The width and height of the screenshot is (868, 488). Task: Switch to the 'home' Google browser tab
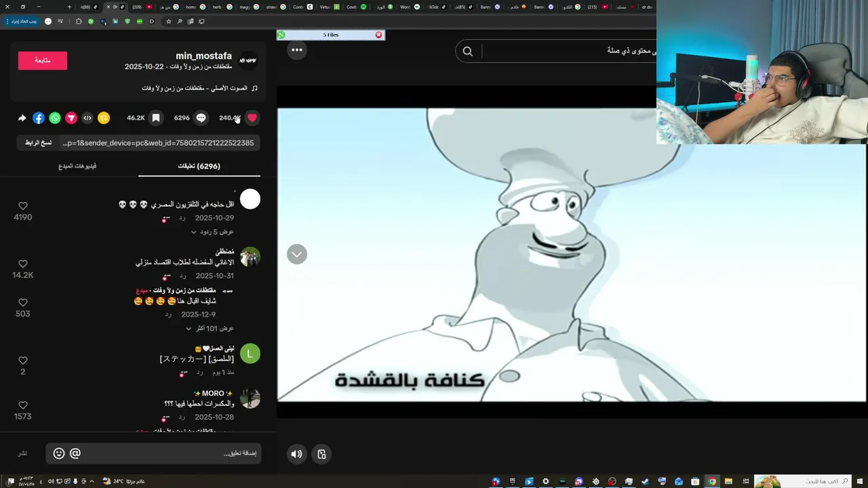tap(197, 7)
